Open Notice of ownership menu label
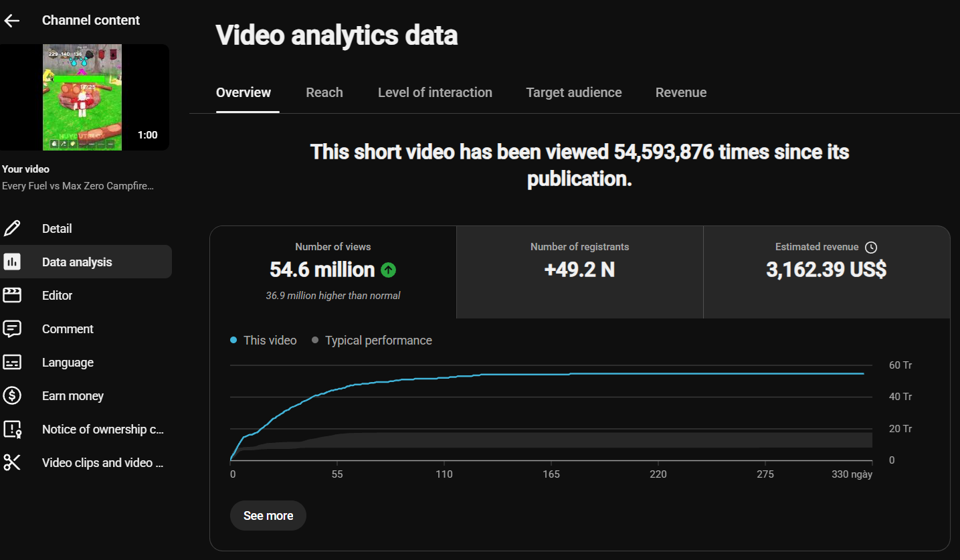This screenshot has width=960, height=560. pyautogui.click(x=103, y=429)
